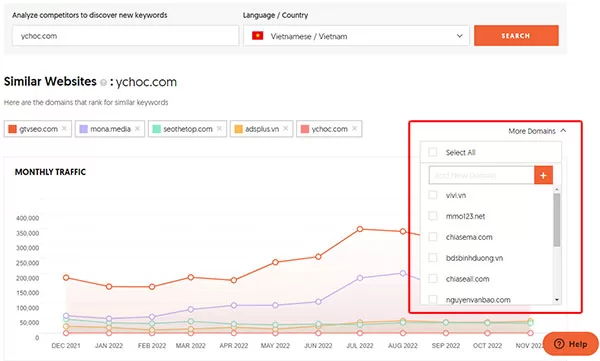Click the gtvseo.com orange color swatch

click(13, 129)
